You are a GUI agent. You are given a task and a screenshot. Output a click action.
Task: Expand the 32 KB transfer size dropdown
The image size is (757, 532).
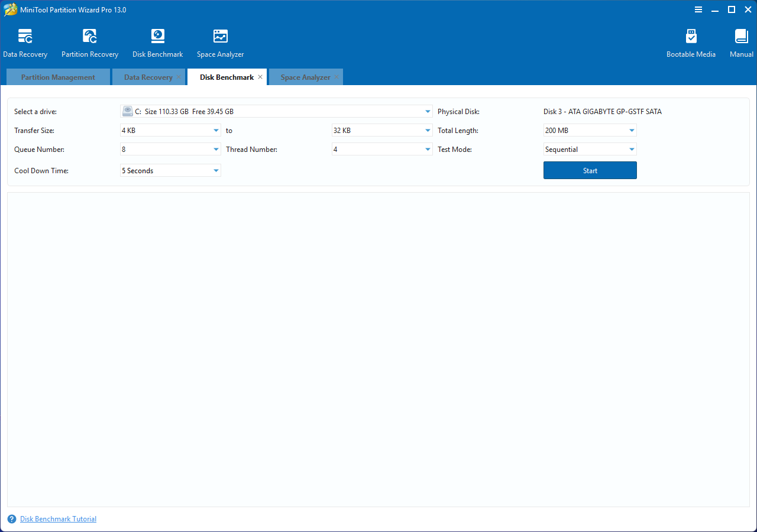click(382, 130)
